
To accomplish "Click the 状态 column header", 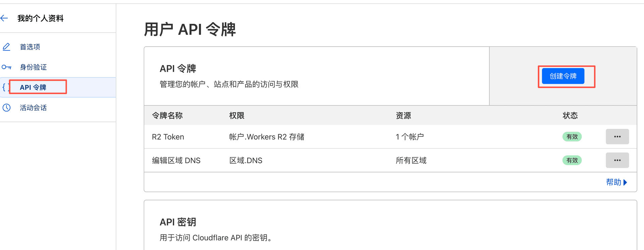I will (570, 115).
